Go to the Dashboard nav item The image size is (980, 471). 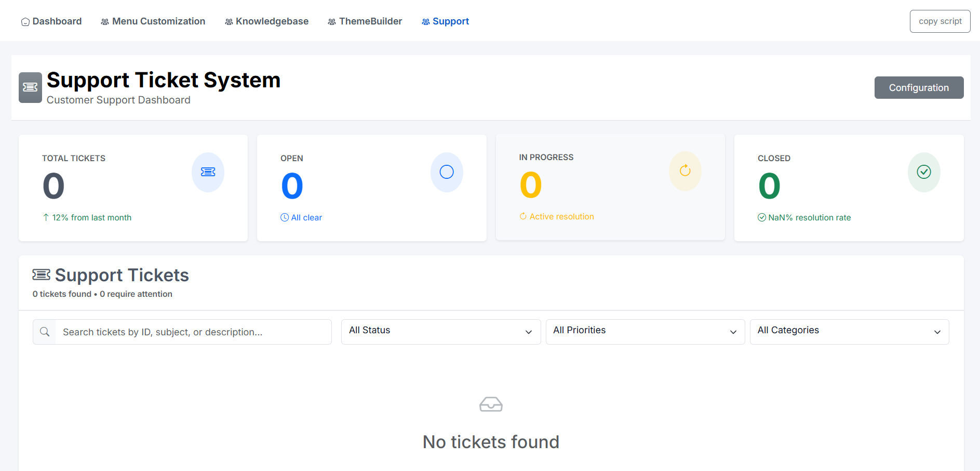(x=51, y=21)
